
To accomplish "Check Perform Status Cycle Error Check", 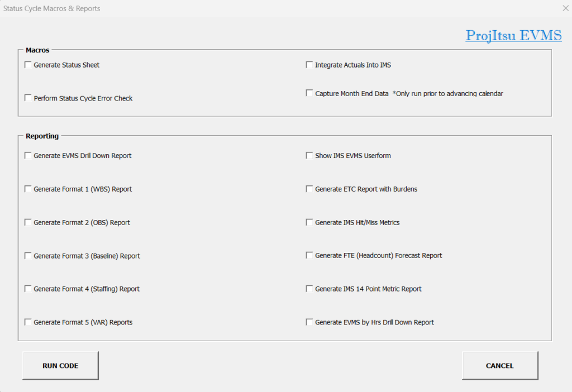I will pyautogui.click(x=28, y=98).
